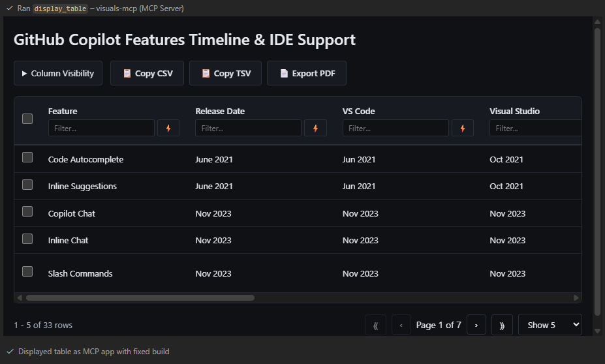This screenshot has height=364, width=605.
Task: Jump to the last page
Action: tap(502, 326)
